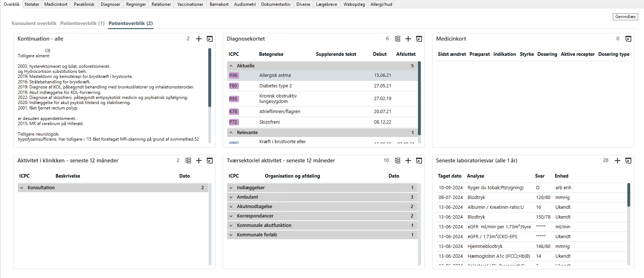Open the Notater tab
Viewport: 644px width, 278px height.
tap(32, 4)
